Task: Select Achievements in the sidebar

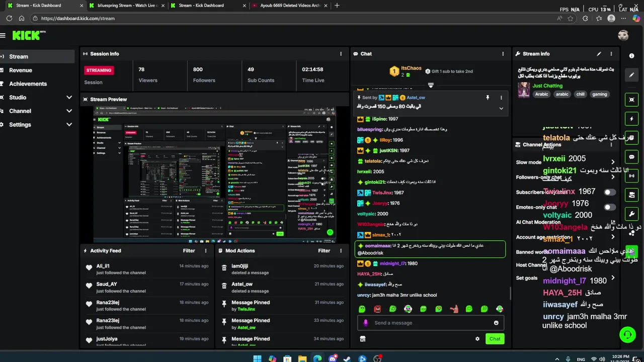Action: coord(37,84)
